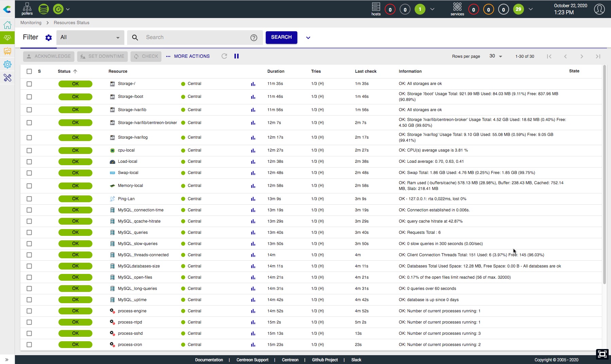Click the refresh icon beside More Actions
The height and width of the screenshot is (364, 611).
(x=224, y=56)
